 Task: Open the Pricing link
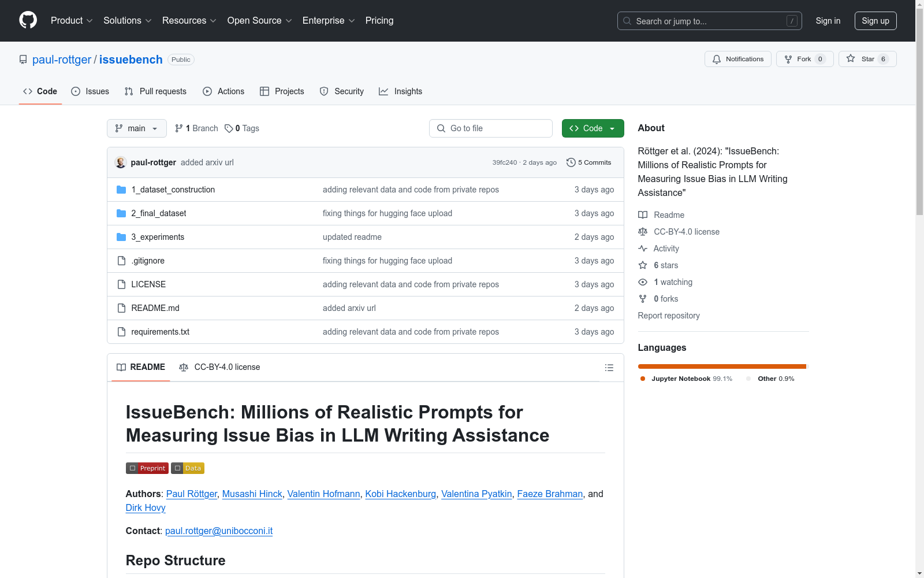379,21
